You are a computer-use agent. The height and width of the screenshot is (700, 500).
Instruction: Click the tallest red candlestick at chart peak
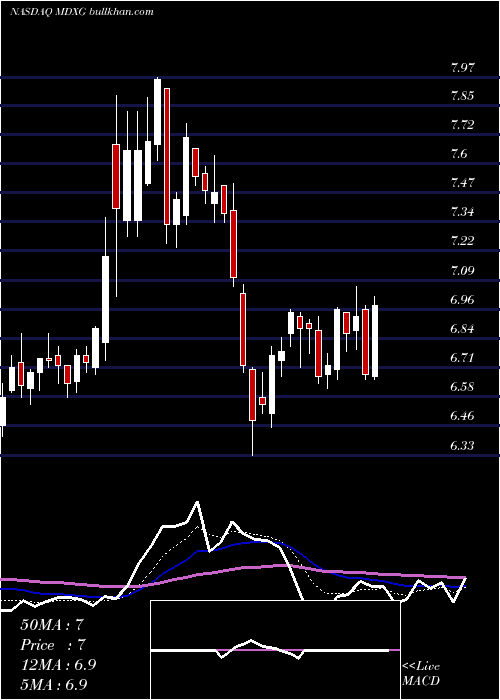(x=167, y=156)
